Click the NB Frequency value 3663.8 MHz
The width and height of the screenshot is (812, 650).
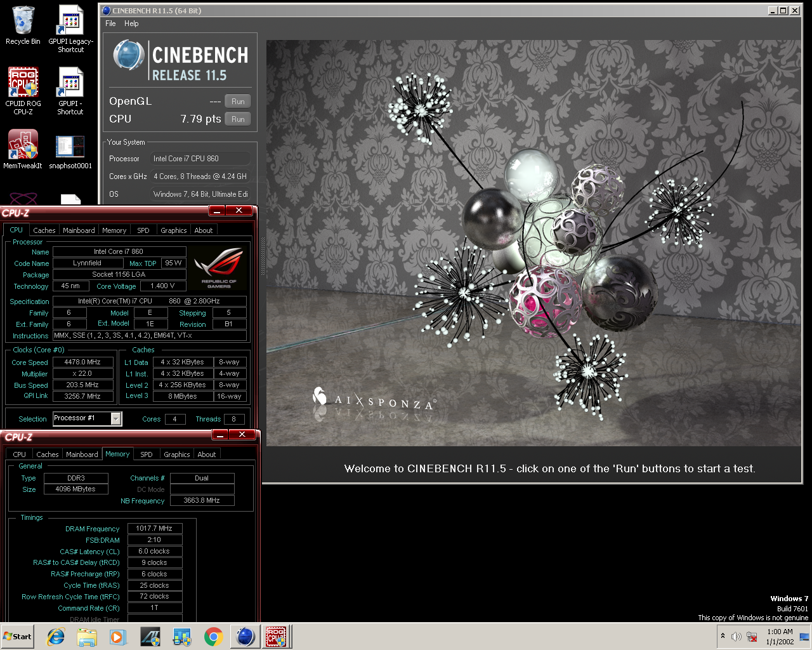coord(202,500)
